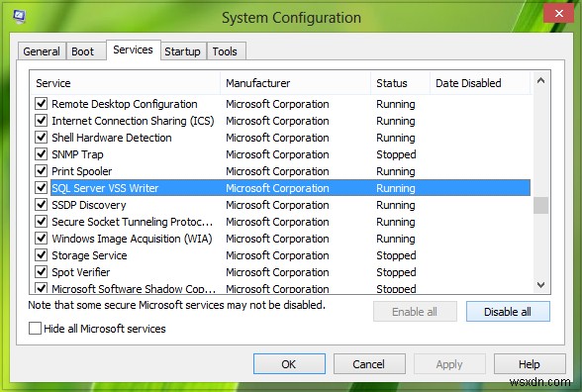Uncheck Shell Hardware Detection service
The image size is (582, 392).
41,138
